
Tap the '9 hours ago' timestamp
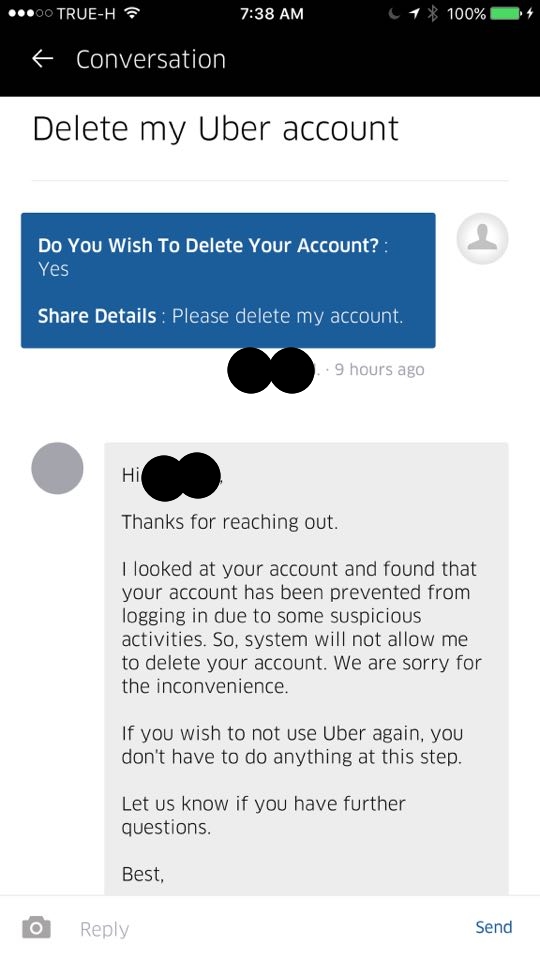tap(379, 370)
